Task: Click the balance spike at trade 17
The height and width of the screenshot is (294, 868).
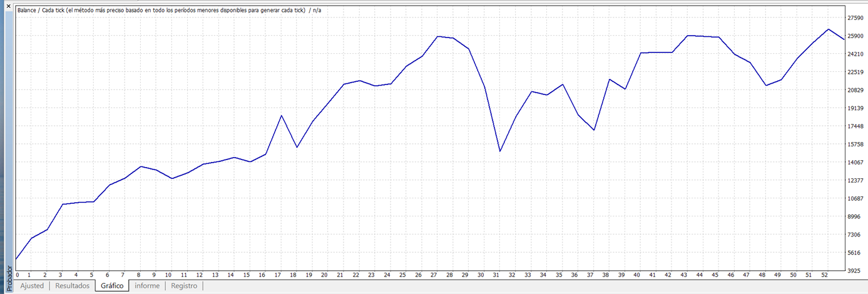Action: click(x=282, y=115)
